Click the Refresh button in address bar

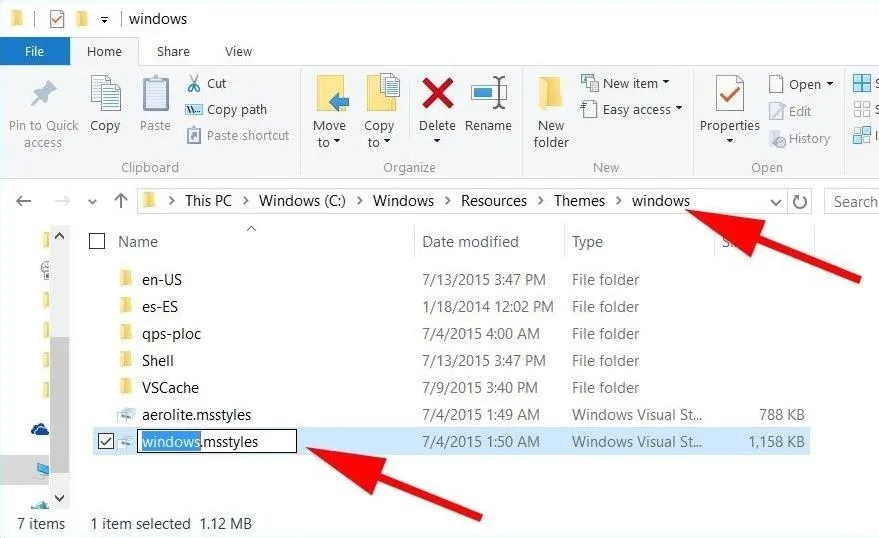[x=800, y=201]
